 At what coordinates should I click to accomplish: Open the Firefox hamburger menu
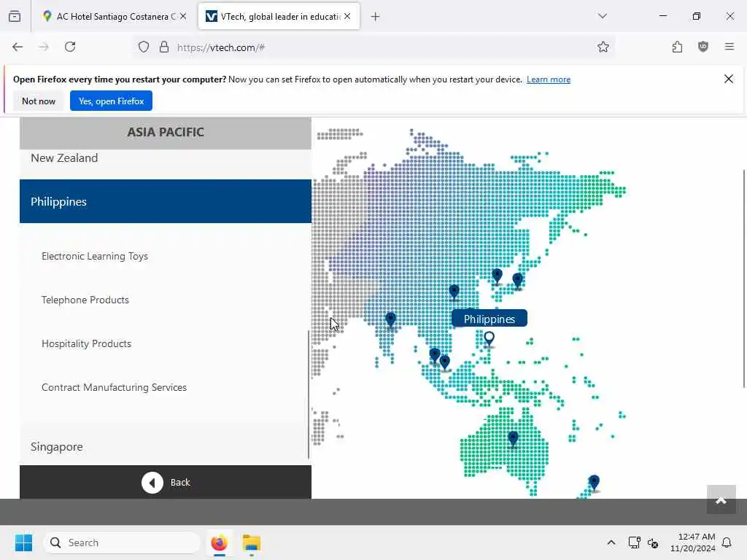click(729, 47)
